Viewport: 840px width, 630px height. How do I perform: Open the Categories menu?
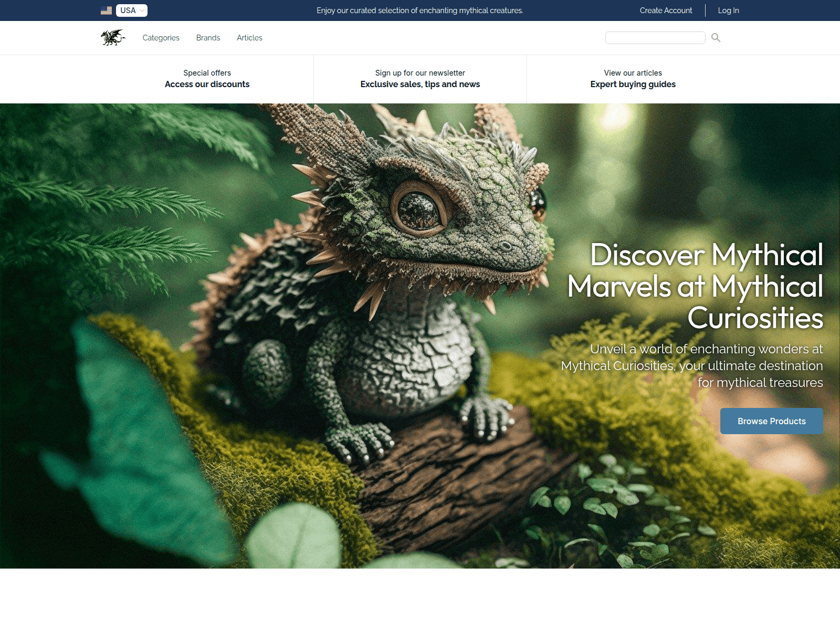pyautogui.click(x=161, y=37)
